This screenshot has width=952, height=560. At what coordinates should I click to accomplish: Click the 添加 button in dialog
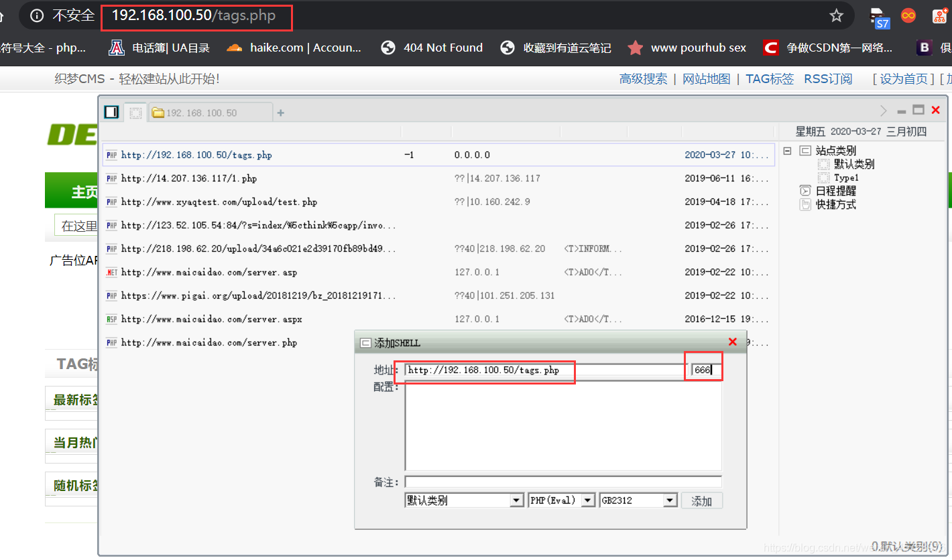(x=702, y=501)
